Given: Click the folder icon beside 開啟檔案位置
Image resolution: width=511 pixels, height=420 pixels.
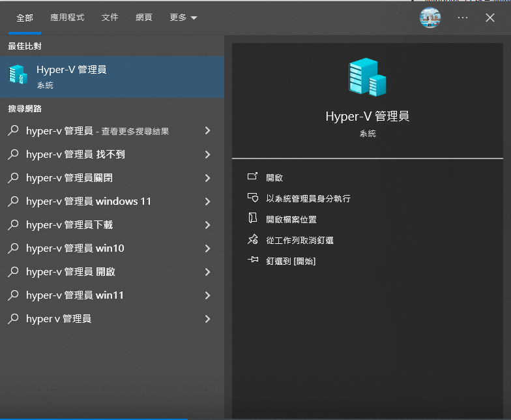Looking at the screenshot, I should coord(253,218).
